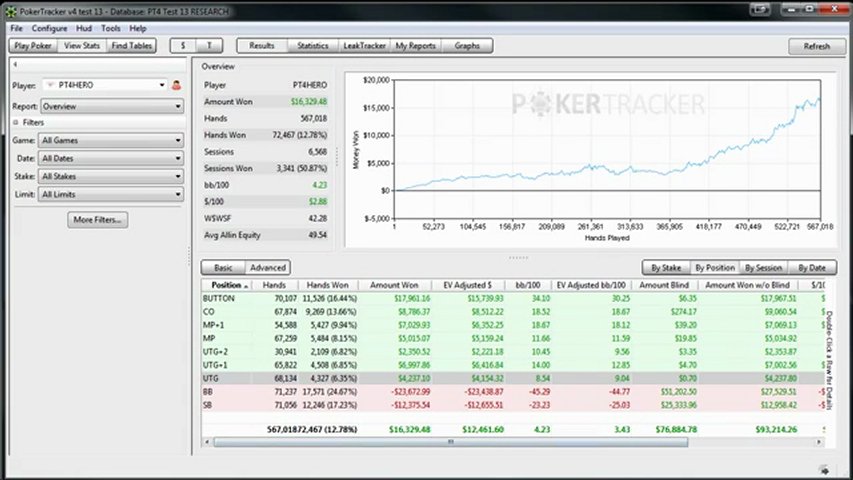
Task: Sort by Amount Blind column header
Action: tap(664, 285)
